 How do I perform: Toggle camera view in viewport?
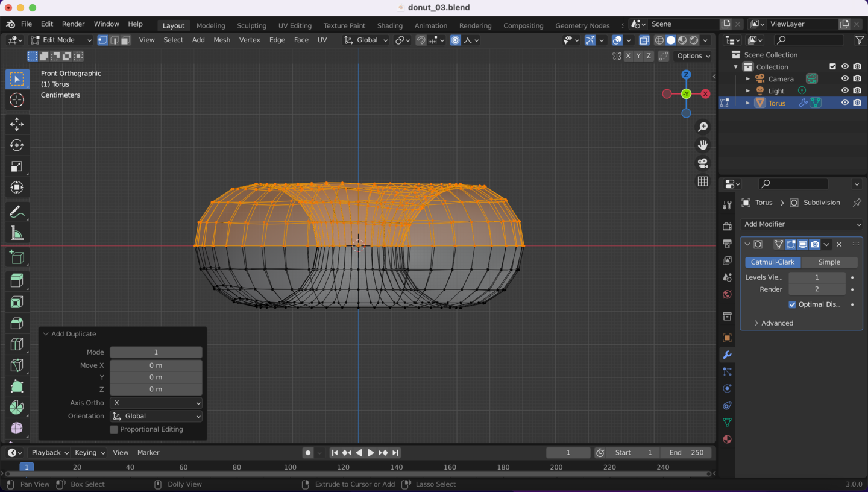(x=703, y=163)
